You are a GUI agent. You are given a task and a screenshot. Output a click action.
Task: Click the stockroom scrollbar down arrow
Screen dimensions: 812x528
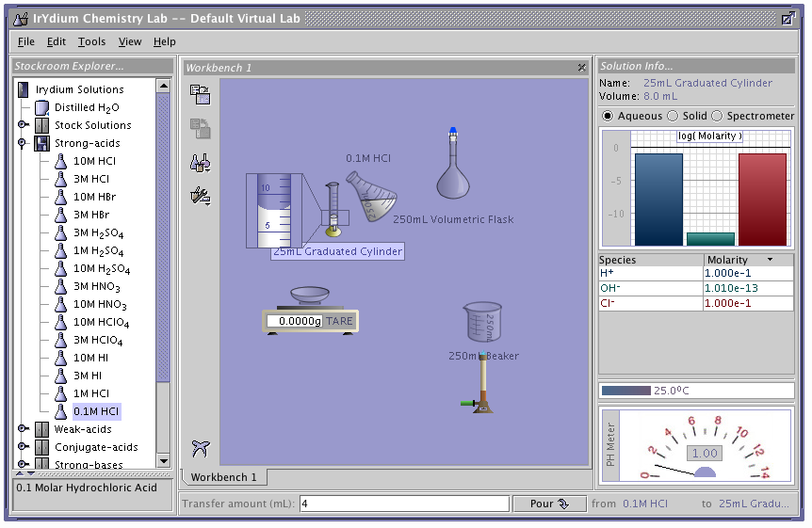click(163, 461)
